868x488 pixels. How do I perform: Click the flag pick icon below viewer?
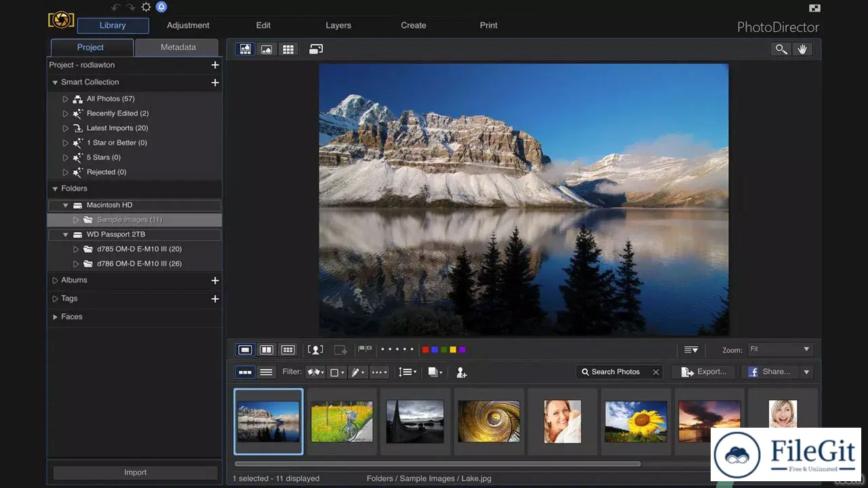[365, 350]
